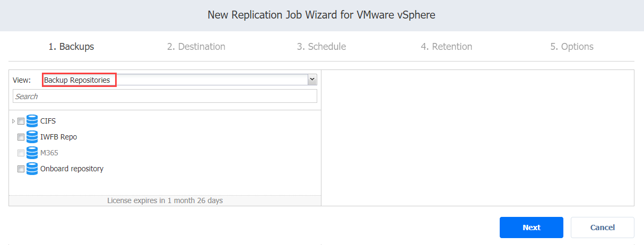Click the Onboard repository database icon
This screenshot has width=644, height=245.
pyautogui.click(x=32, y=169)
